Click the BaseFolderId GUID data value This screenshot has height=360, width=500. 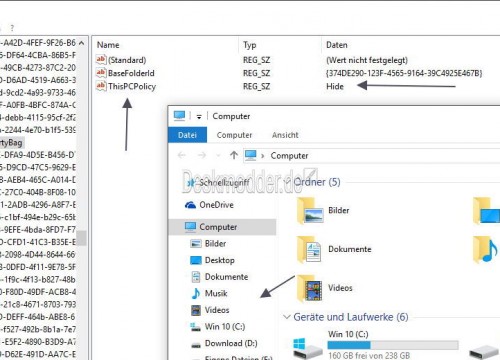point(404,73)
